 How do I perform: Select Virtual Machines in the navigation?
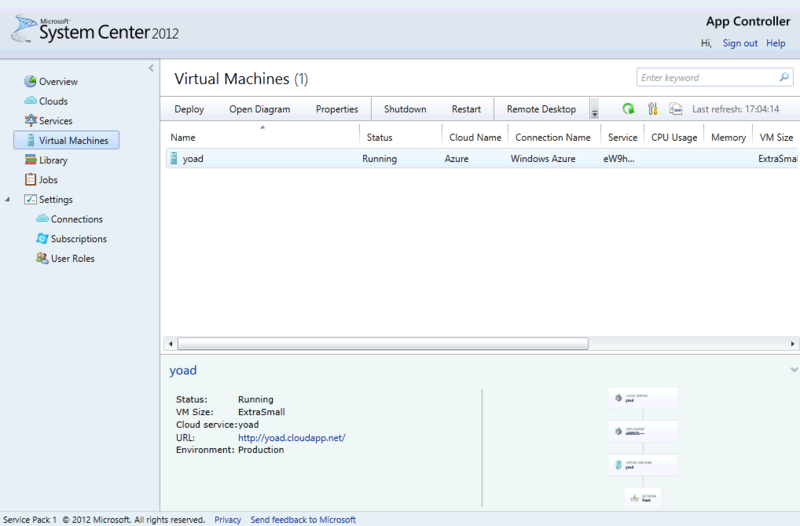[x=67, y=140]
